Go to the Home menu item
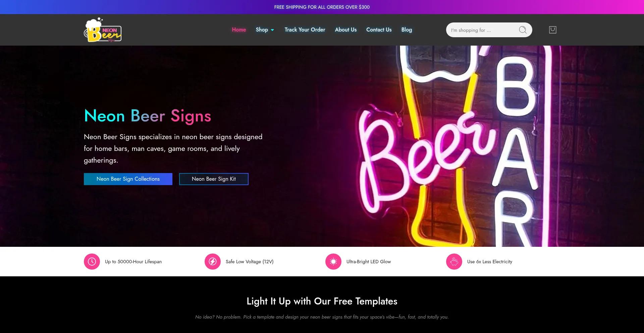644x333 pixels. [x=239, y=30]
